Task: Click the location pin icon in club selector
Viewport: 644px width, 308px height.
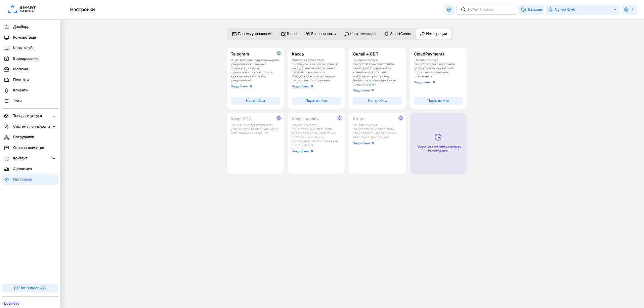Action: coord(550,10)
